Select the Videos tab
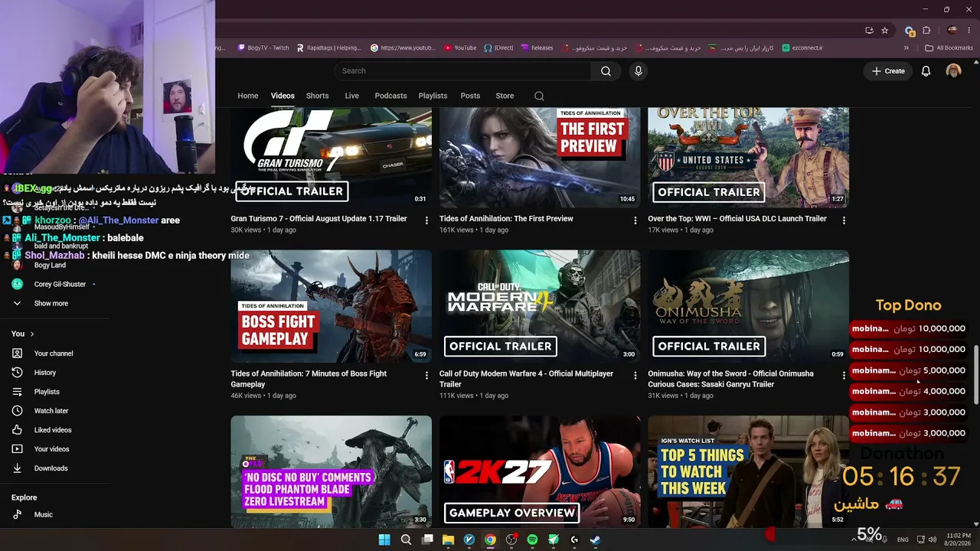This screenshot has height=551, width=980. (283, 96)
